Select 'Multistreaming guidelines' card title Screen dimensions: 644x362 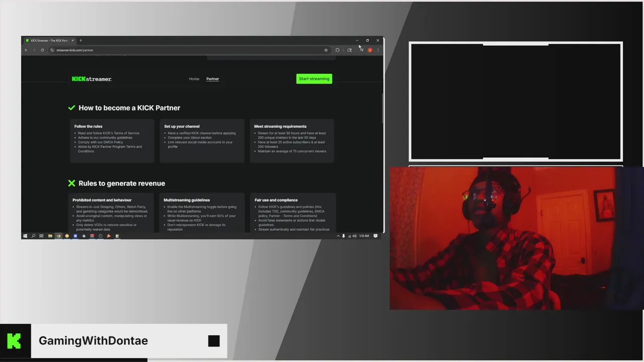[x=187, y=200]
